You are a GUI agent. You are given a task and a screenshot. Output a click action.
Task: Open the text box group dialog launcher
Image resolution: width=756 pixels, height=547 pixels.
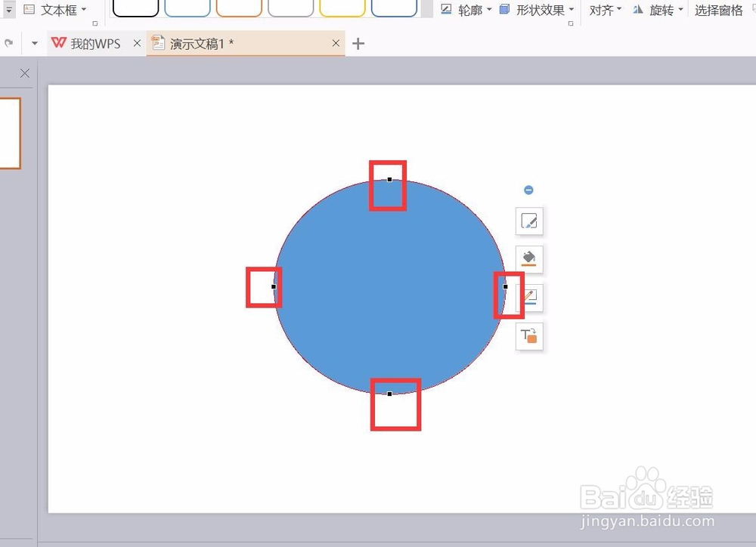(x=95, y=23)
